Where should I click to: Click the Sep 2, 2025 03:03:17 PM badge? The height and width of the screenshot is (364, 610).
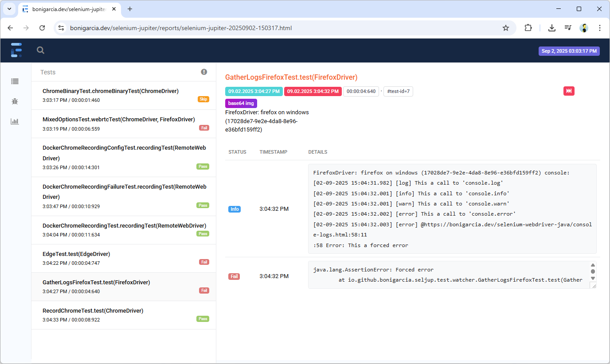click(569, 51)
